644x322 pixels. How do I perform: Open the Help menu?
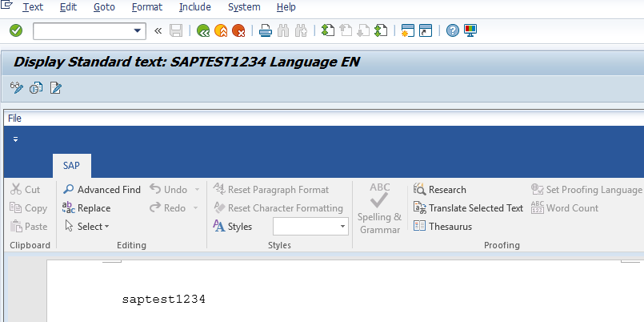286,7
